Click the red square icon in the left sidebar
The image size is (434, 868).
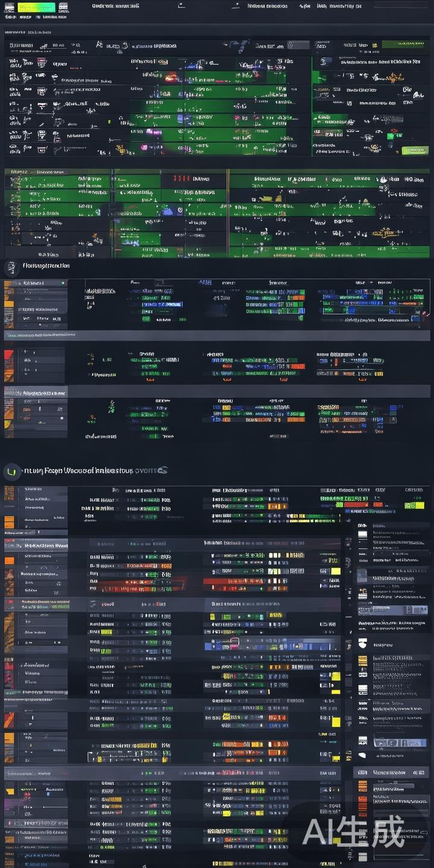[x=8, y=354]
